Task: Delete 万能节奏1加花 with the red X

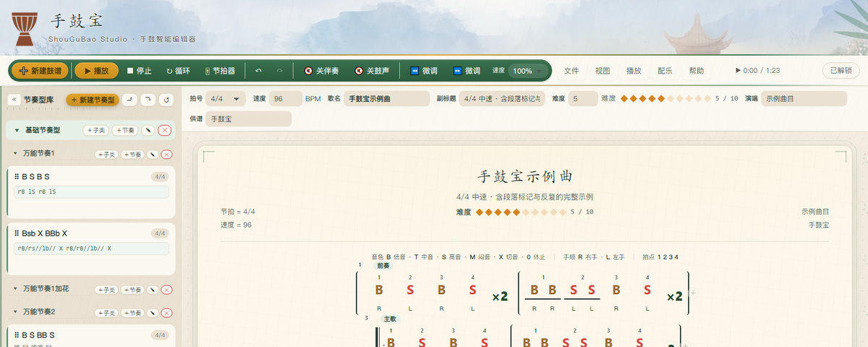Action: [167, 290]
